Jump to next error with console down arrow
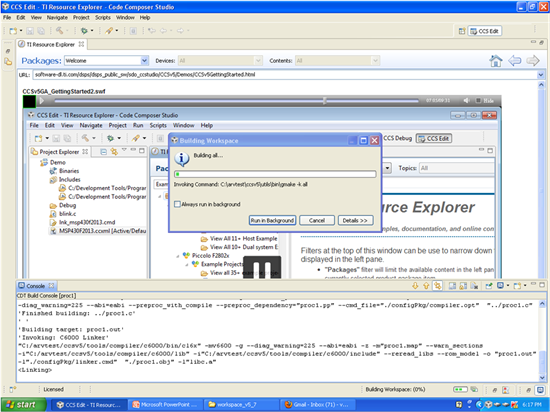The height and width of the screenshot is (412, 550). 415,286
